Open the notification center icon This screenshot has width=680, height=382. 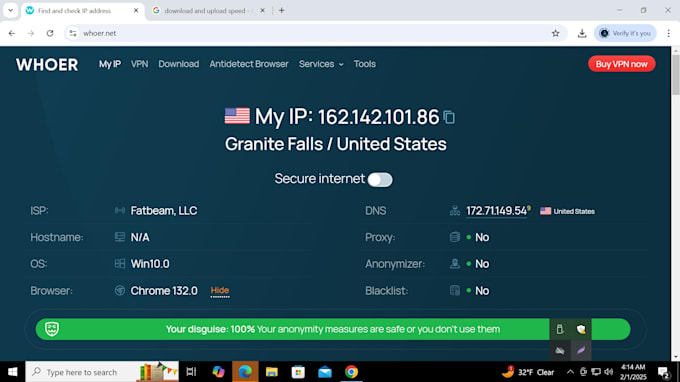point(664,372)
